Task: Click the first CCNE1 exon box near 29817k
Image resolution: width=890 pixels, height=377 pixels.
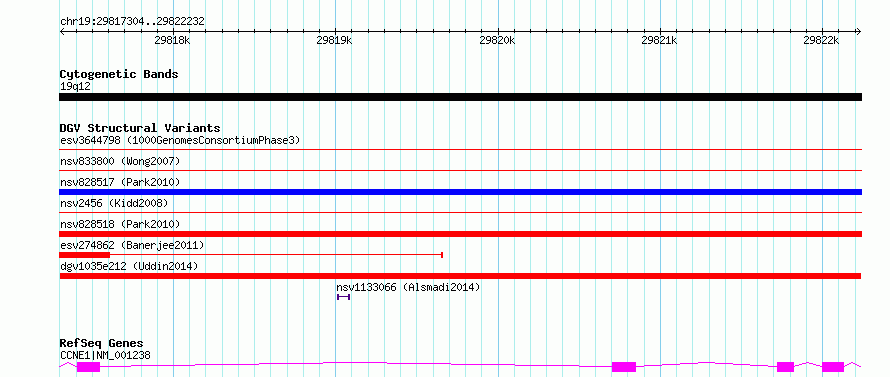Action: pyautogui.click(x=88, y=367)
